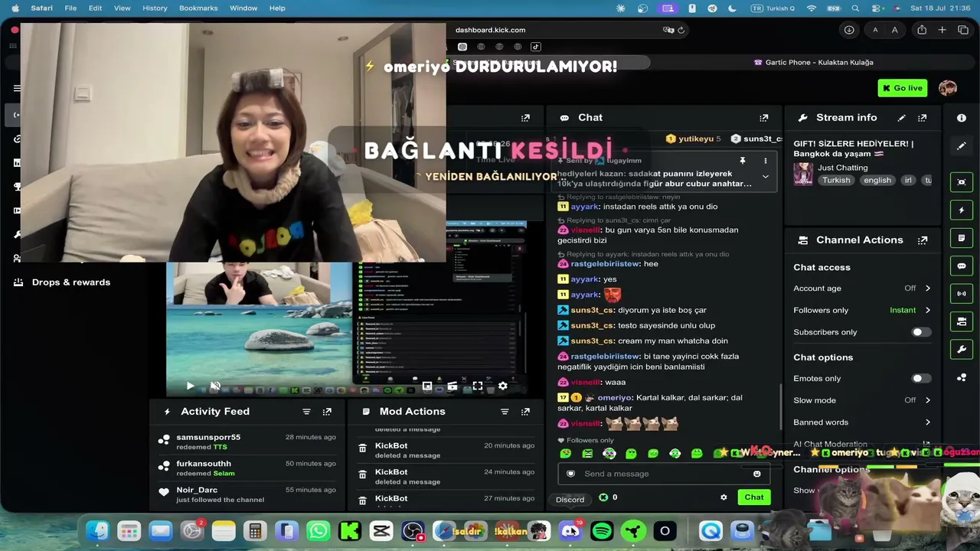Open WhatsApp from the Dock
The image size is (980, 551).
pos(318,530)
